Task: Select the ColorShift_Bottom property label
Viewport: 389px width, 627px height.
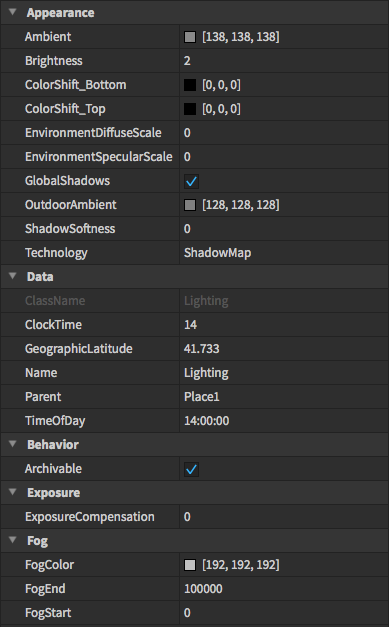Action: 76,85
